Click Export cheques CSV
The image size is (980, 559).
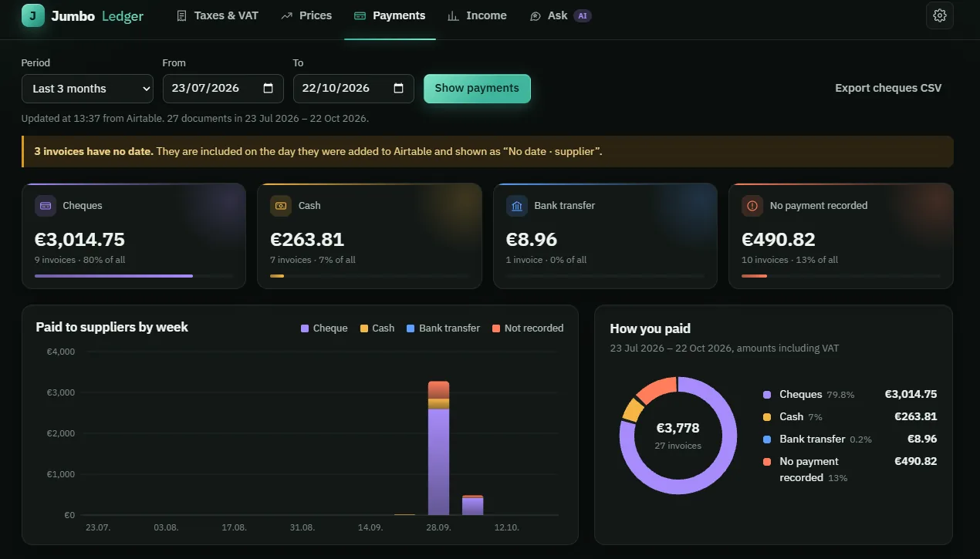(888, 88)
